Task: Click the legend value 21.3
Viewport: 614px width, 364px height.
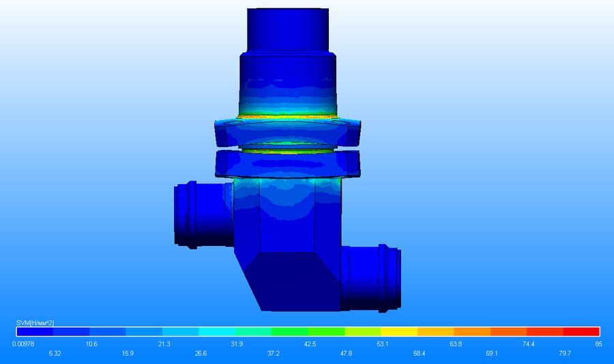Action: [164, 344]
